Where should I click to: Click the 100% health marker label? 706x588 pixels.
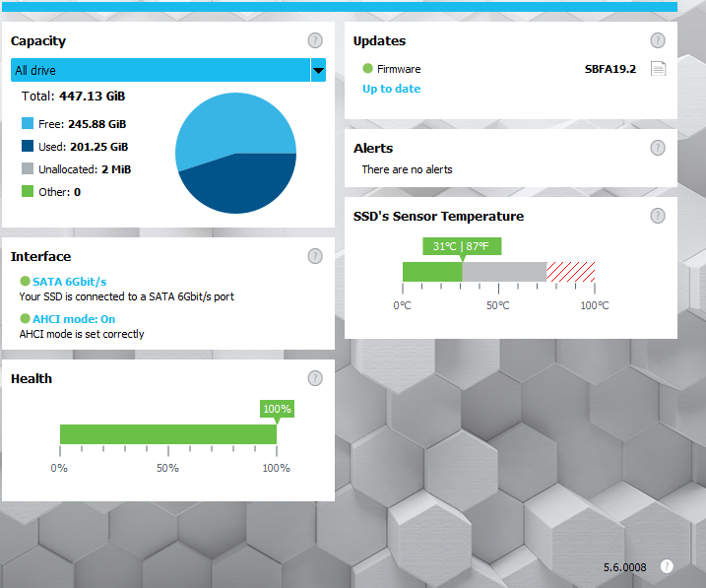[277, 409]
